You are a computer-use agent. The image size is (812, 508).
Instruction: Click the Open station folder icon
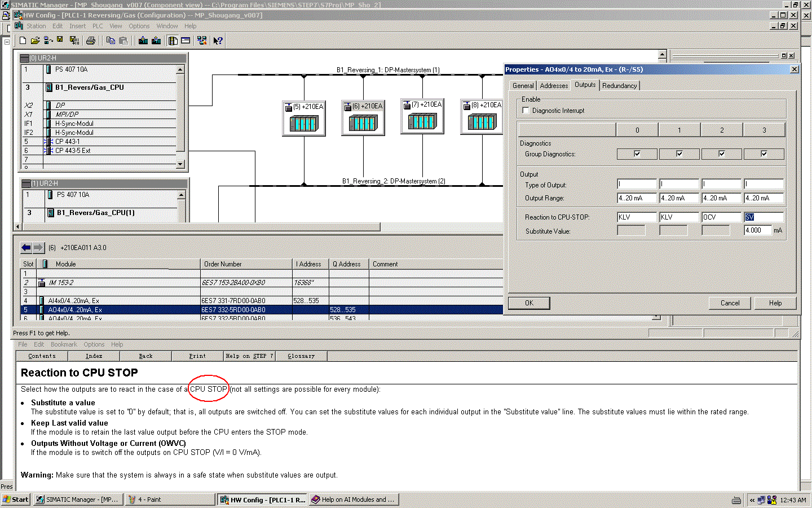[x=35, y=41]
